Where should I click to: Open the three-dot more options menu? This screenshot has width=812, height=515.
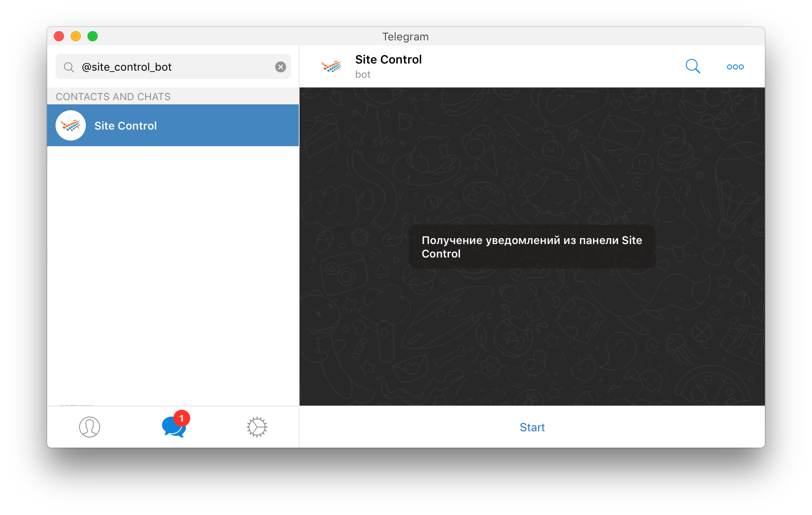(x=735, y=67)
